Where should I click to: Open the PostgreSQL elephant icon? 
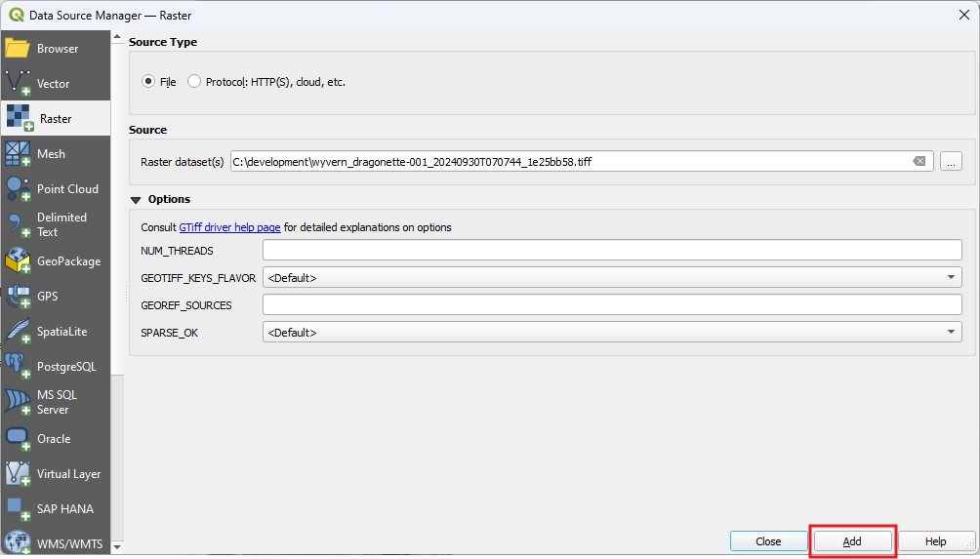19,367
